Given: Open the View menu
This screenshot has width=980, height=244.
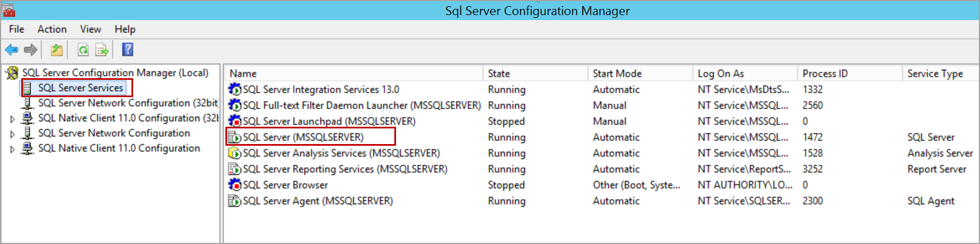Looking at the screenshot, I should pyautogui.click(x=90, y=29).
